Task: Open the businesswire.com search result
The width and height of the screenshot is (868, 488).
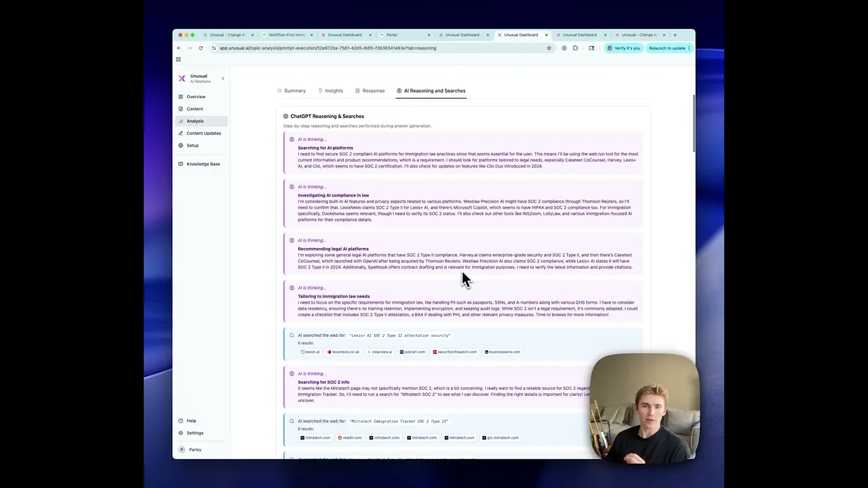Action: [x=502, y=352]
